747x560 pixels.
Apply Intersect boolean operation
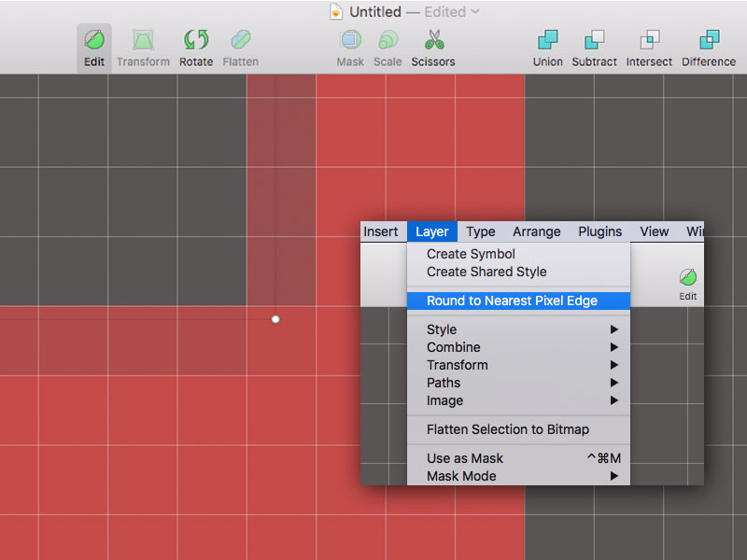[x=649, y=49]
